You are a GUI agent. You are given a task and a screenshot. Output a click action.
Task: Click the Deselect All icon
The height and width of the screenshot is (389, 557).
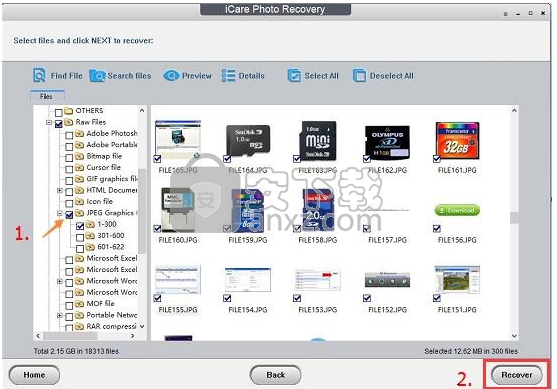[359, 76]
